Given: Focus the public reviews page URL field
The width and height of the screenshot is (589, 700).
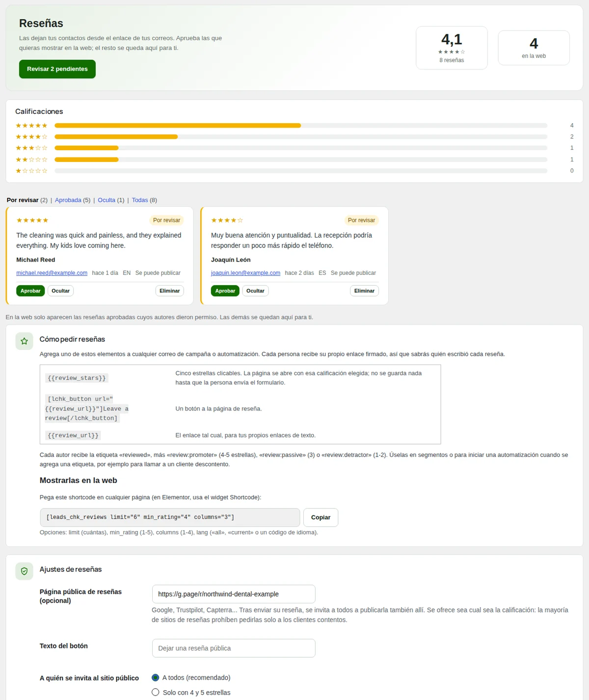Looking at the screenshot, I should [234, 594].
